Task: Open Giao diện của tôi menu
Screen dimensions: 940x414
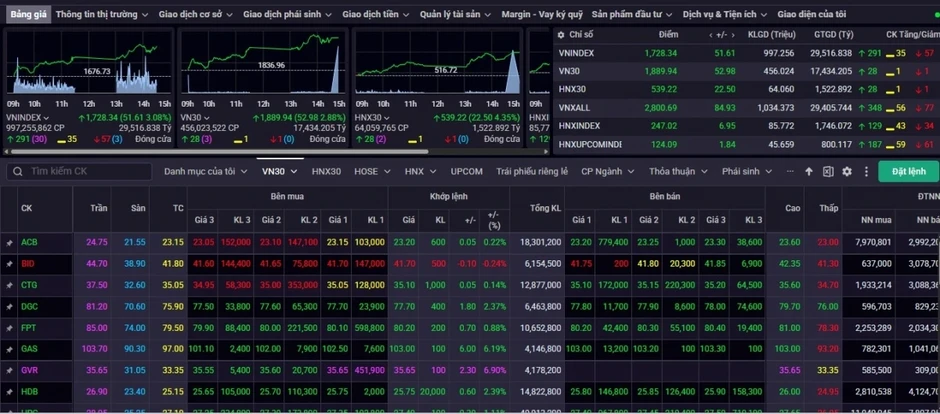Action: (x=812, y=14)
